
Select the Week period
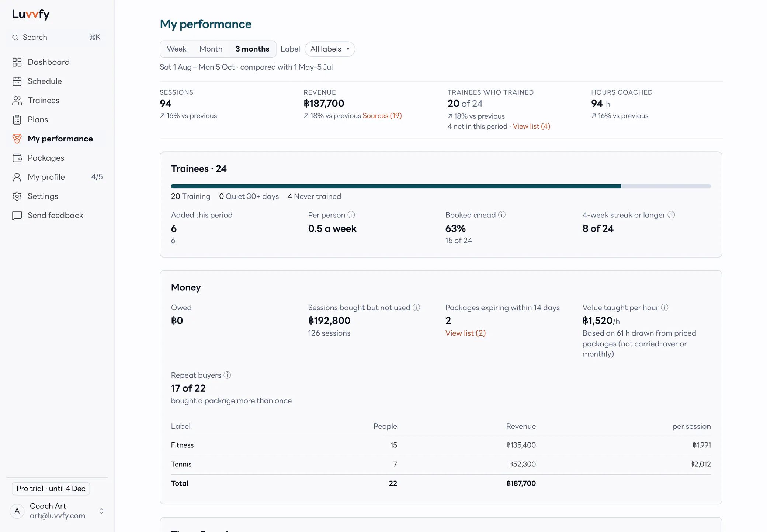[x=176, y=49]
